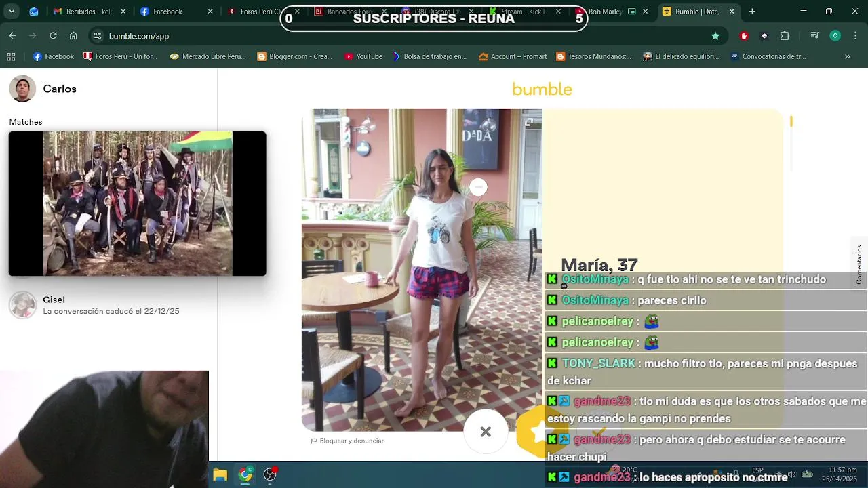This screenshot has width=868, height=488.
Task: Click the Matches heading
Action: 26,122
